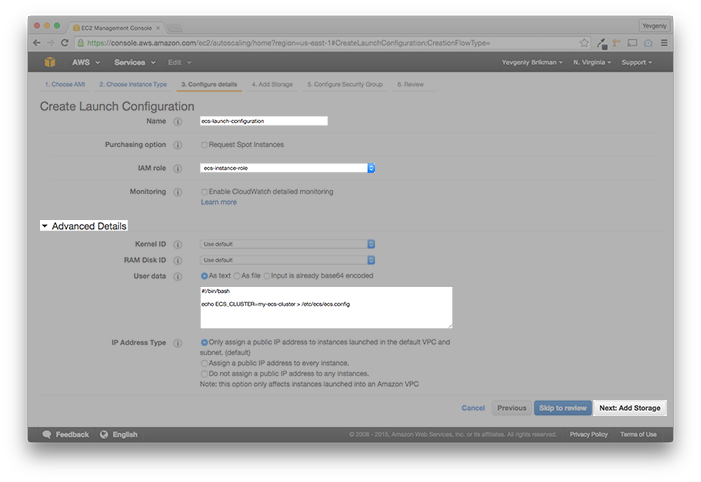Click the SSL lock icon in address bar
Screen dimensions: 701x482
coord(80,43)
